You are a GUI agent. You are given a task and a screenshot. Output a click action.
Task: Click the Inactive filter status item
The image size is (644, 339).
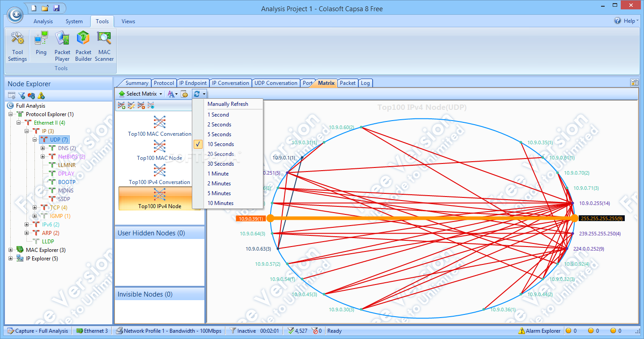(x=243, y=331)
